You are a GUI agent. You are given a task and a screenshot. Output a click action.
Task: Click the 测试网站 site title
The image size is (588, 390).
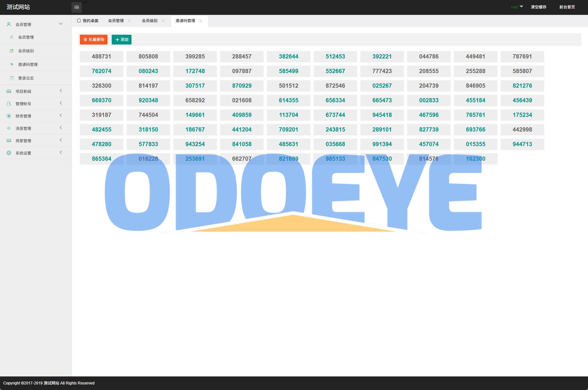pyautogui.click(x=18, y=7)
